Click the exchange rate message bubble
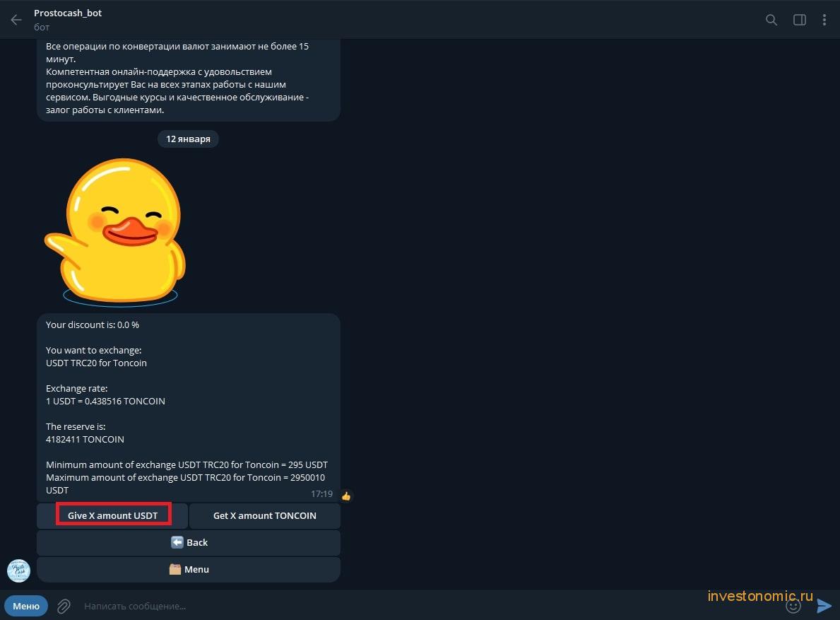This screenshot has height=620, width=840. (189, 407)
